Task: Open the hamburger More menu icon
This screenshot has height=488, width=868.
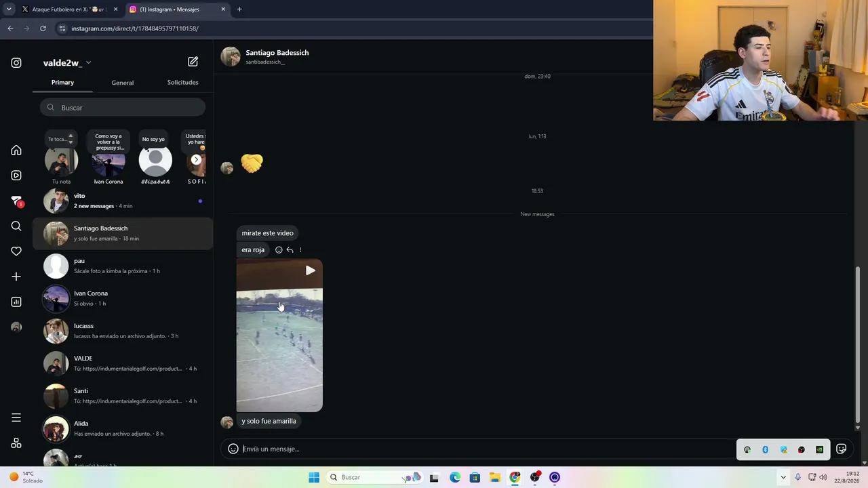Action: pos(16,418)
